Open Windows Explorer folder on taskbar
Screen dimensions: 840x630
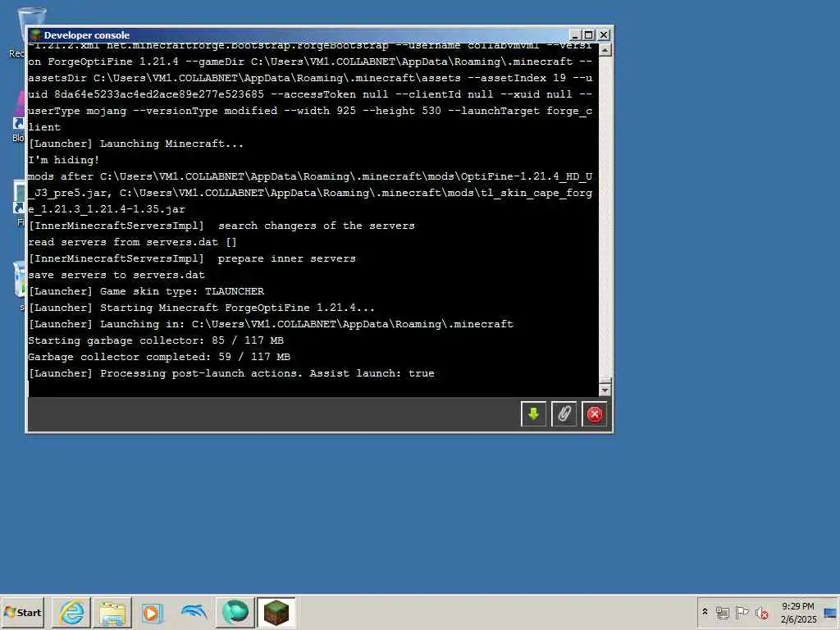point(112,612)
